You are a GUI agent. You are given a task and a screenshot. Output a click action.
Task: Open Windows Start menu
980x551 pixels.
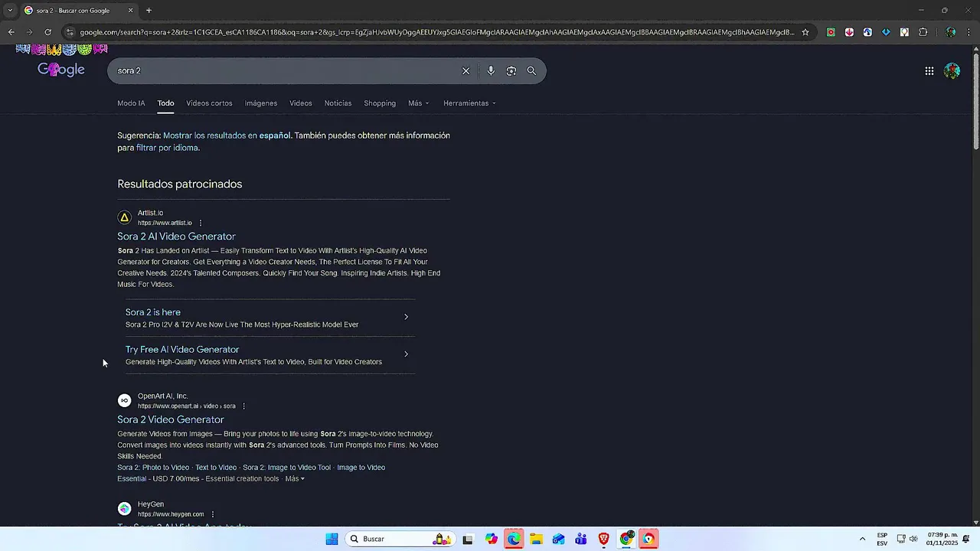pyautogui.click(x=332, y=539)
